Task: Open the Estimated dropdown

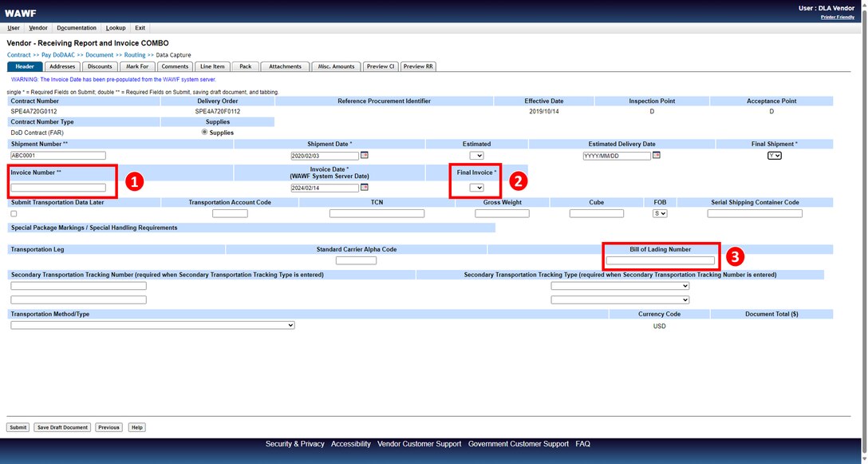Action: coord(476,156)
